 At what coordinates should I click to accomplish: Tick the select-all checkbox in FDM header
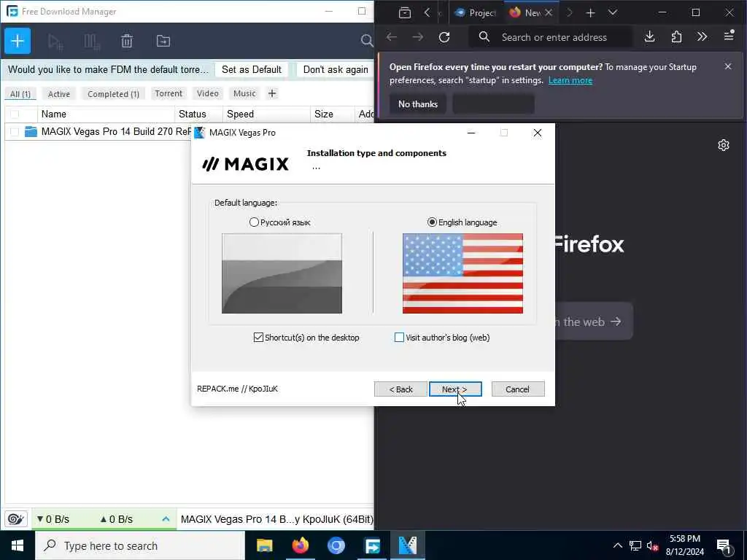[x=15, y=114]
